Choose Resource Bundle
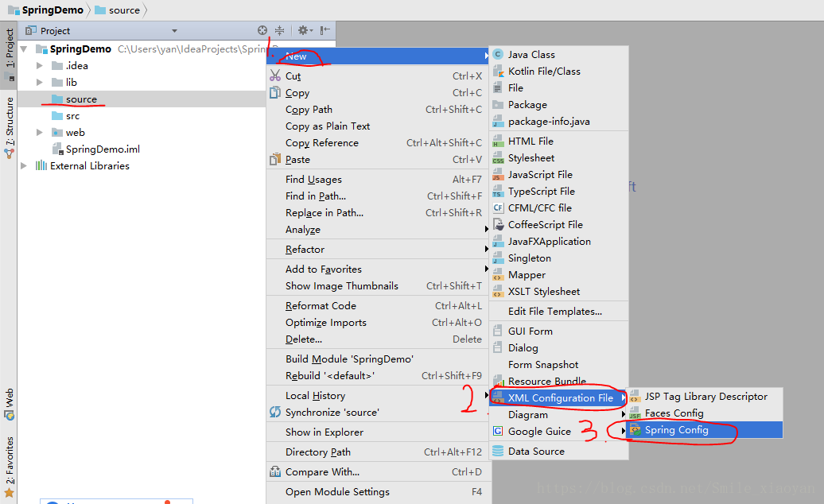 coord(558,381)
